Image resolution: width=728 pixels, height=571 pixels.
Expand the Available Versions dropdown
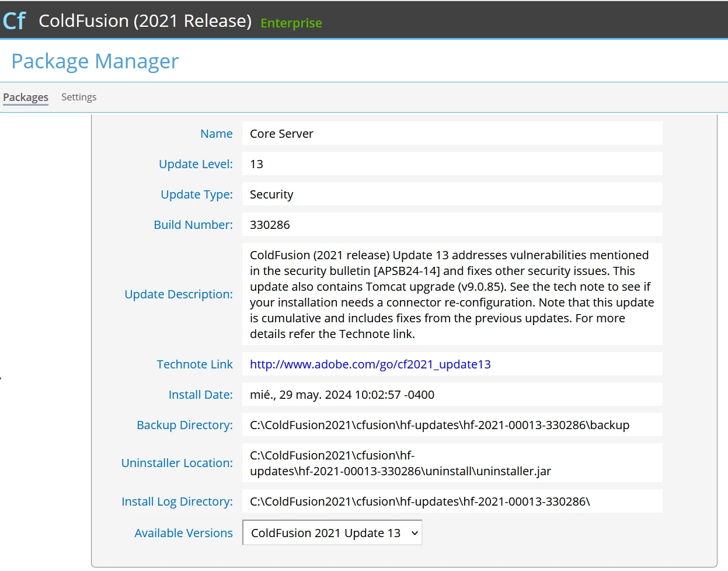[332, 532]
